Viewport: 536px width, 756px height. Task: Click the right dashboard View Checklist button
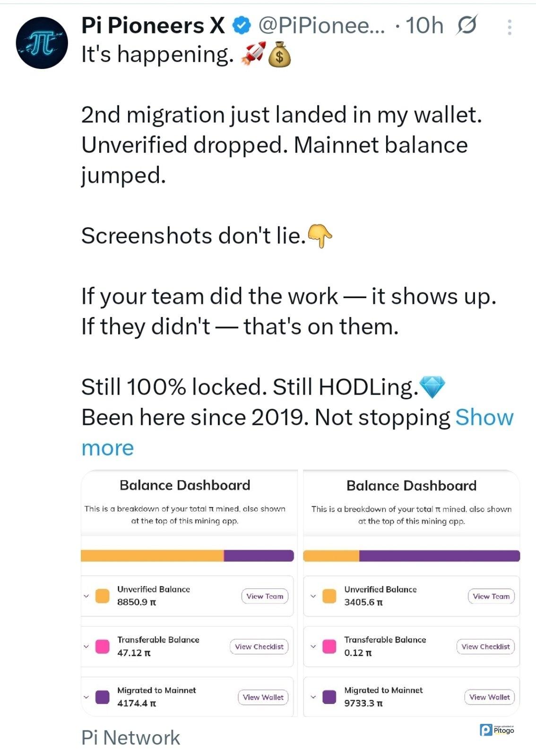[485, 646]
